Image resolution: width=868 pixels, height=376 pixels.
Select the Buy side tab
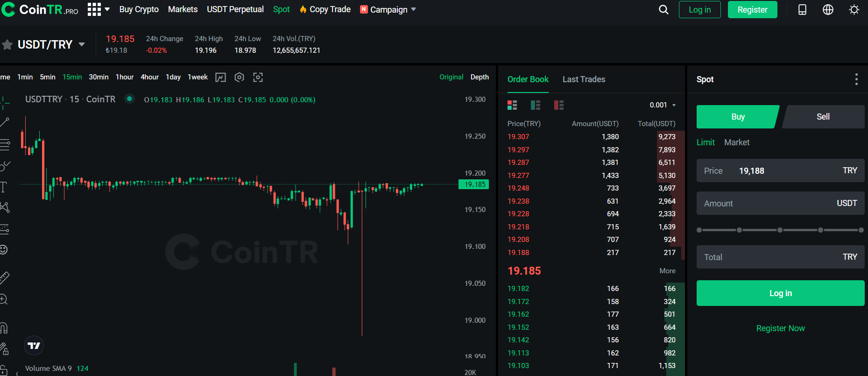coord(738,117)
